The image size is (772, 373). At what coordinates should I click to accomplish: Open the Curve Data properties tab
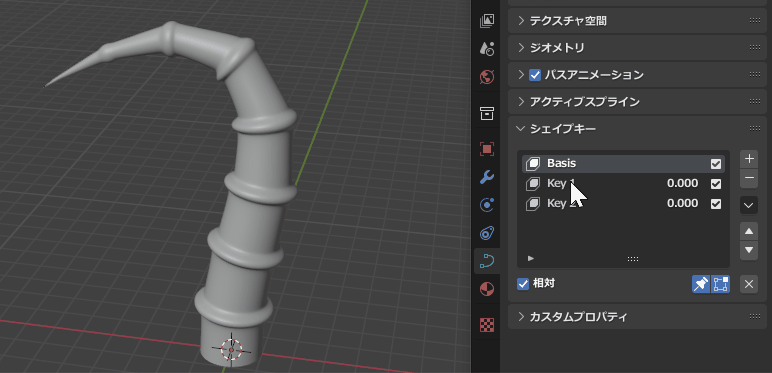click(487, 261)
